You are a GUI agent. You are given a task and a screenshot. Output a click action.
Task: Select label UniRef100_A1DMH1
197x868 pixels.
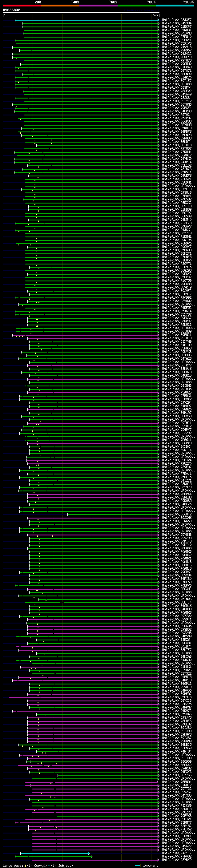click(x=176, y=236)
